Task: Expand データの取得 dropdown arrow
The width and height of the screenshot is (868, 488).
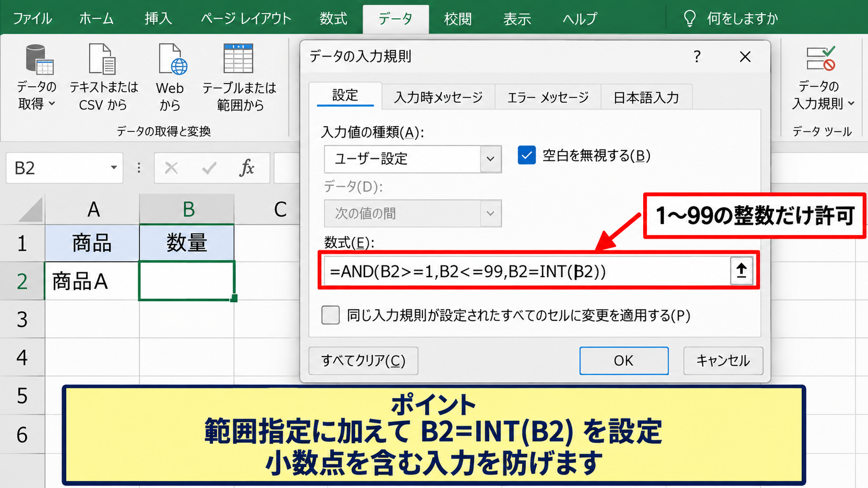Action: click(51, 104)
